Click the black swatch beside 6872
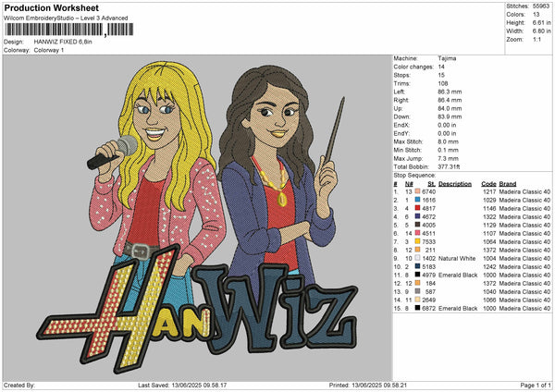 pyautogui.click(x=417, y=308)
